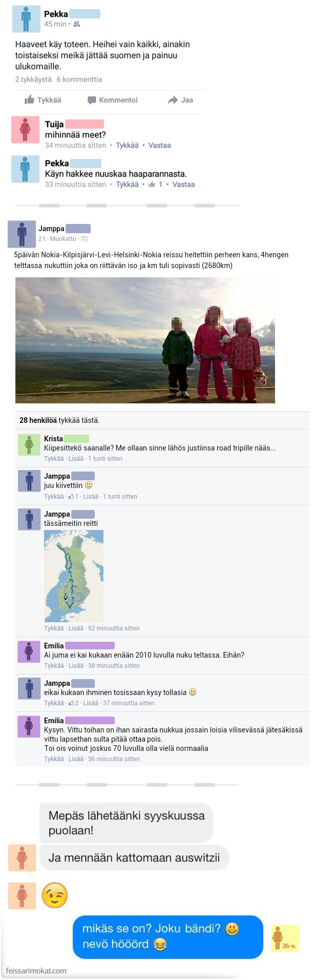Click the Kommentoi speech bubble button

113,100
